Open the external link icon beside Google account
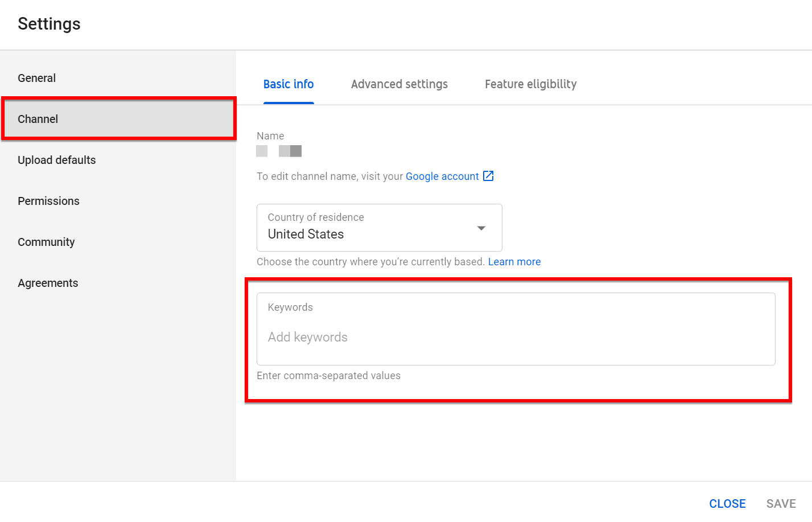The image size is (812, 522). pos(488,176)
